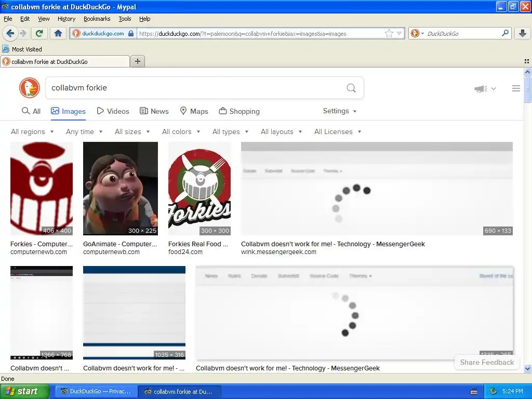532x399 pixels.
Task: Open the History menu
Action: pos(66,19)
